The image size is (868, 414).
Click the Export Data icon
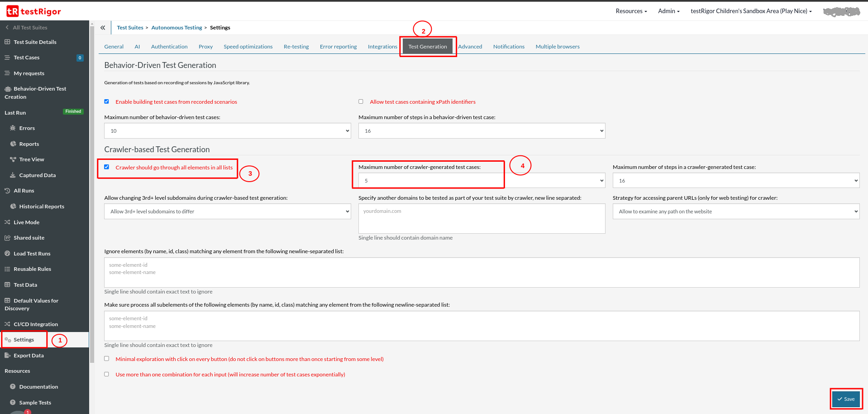tap(7, 356)
